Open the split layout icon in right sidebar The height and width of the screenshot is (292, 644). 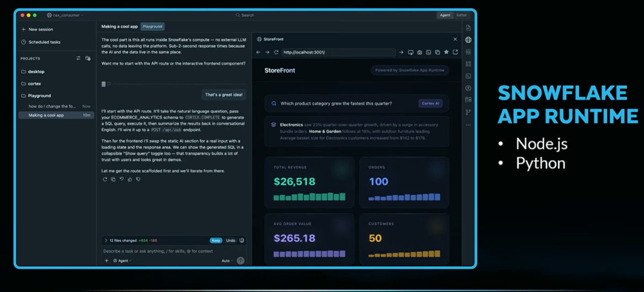click(x=468, y=100)
